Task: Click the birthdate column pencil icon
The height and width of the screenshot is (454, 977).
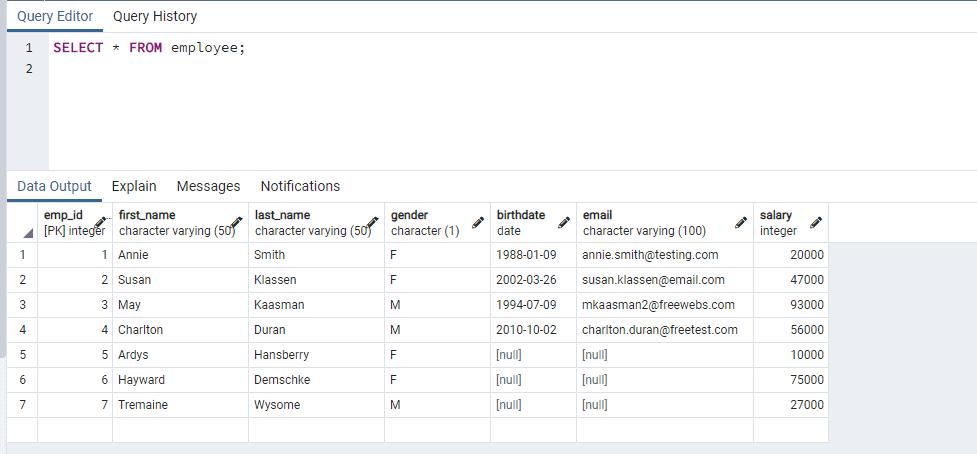Action: point(564,222)
